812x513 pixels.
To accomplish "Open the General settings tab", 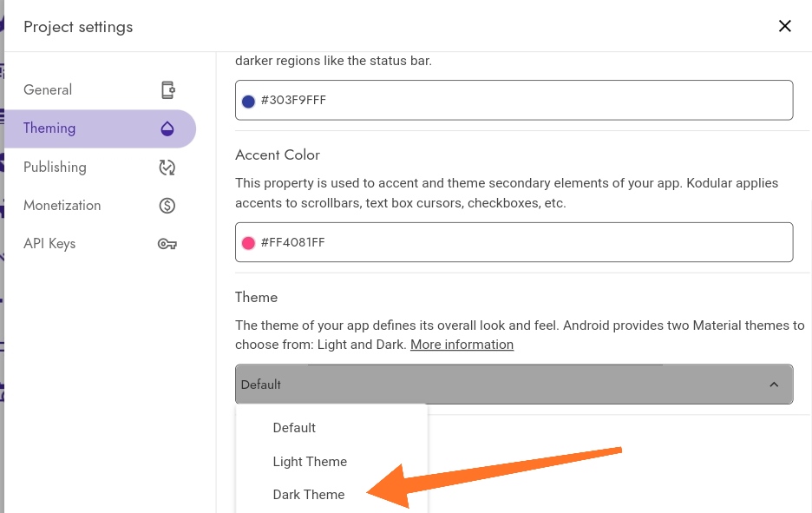I will pos(49,90).
